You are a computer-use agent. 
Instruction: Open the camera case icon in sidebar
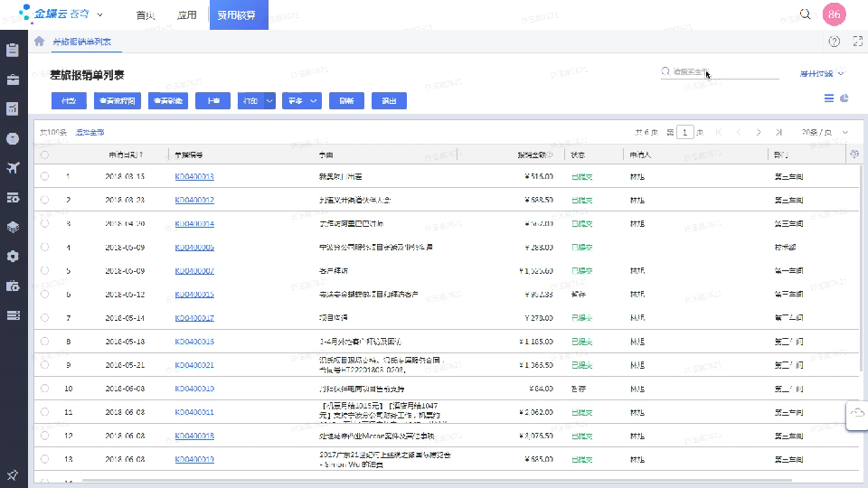(x=13, y=286)
